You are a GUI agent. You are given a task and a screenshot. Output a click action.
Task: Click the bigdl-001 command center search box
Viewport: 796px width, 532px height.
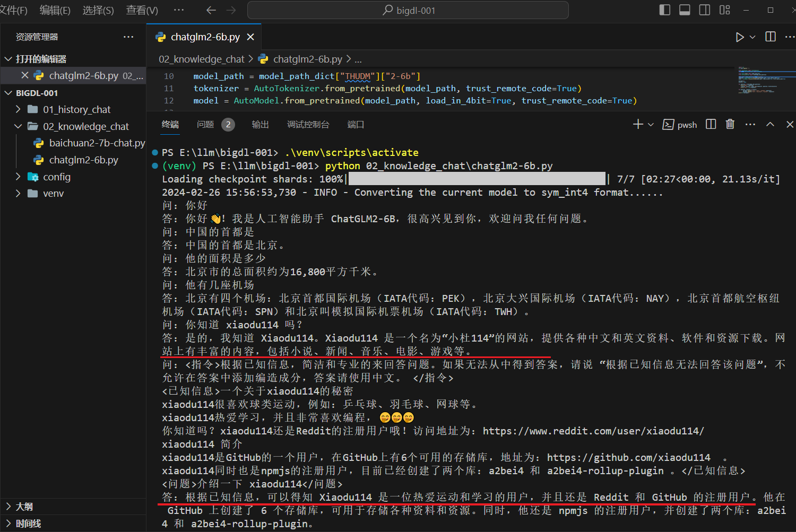point(408,10)
